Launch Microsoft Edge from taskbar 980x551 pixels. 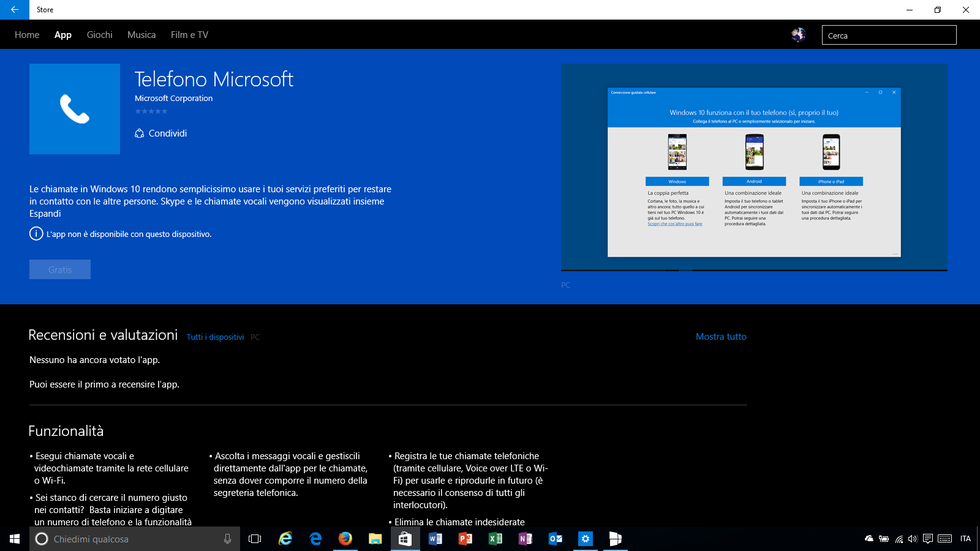click(315, 539)
